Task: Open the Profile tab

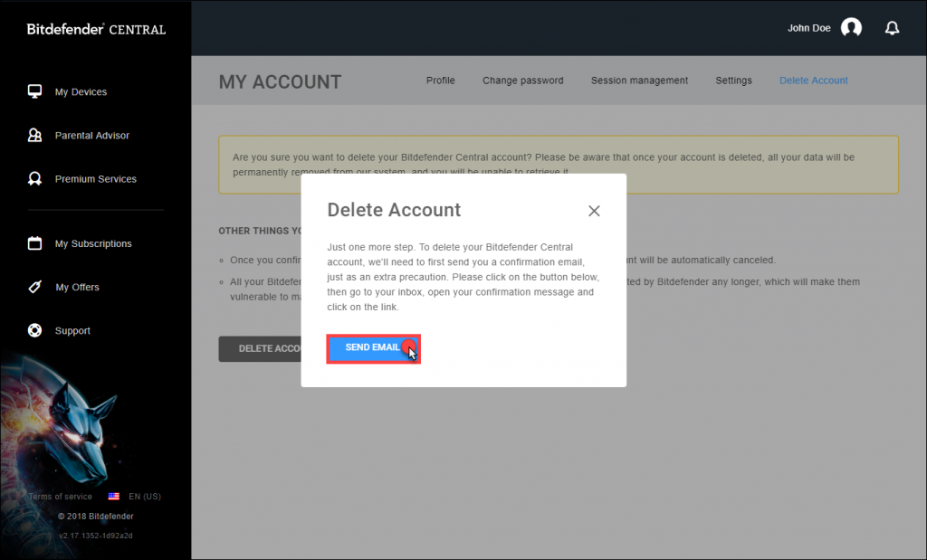Action: coord(441,81)
